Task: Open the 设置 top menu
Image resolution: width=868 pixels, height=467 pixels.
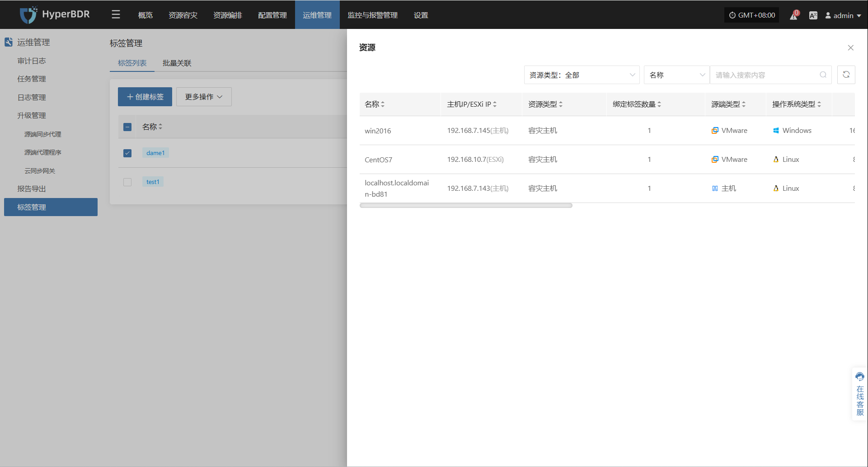Action: [x=421, y=15]
